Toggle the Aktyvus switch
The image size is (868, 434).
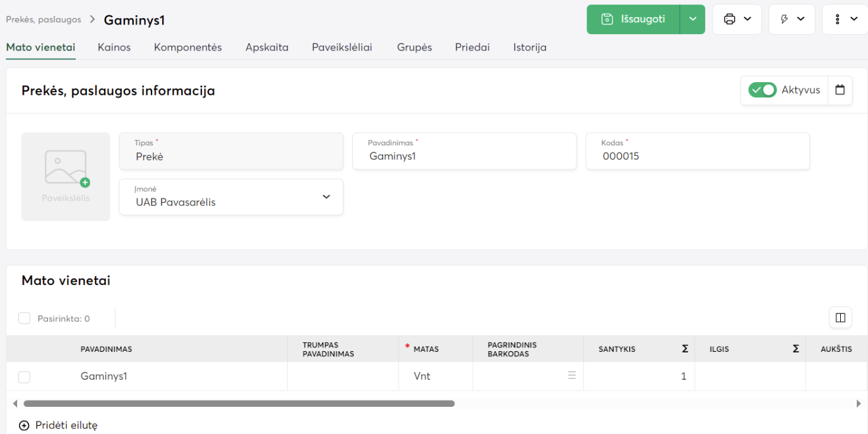pyautogui.click(x=762, y=90)
